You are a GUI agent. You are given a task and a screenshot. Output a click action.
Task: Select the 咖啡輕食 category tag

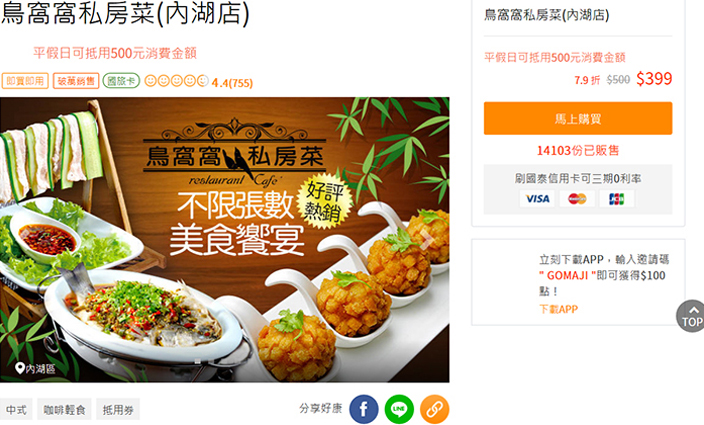pos(64,409)
